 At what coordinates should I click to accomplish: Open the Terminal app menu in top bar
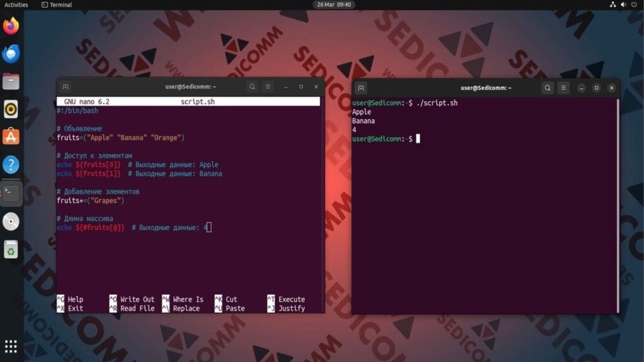tap(57, 4)
